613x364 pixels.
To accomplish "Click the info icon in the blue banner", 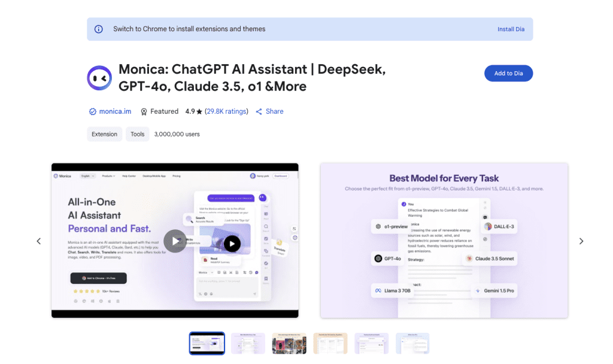I will [x=98, y=29].
